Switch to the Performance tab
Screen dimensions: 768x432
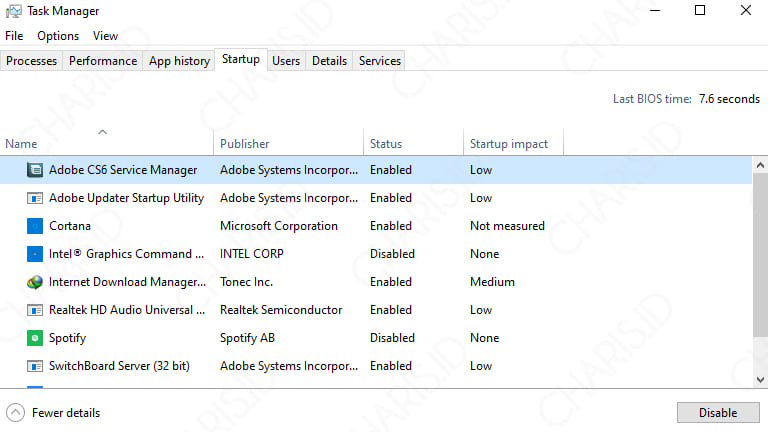pos(103,61)
